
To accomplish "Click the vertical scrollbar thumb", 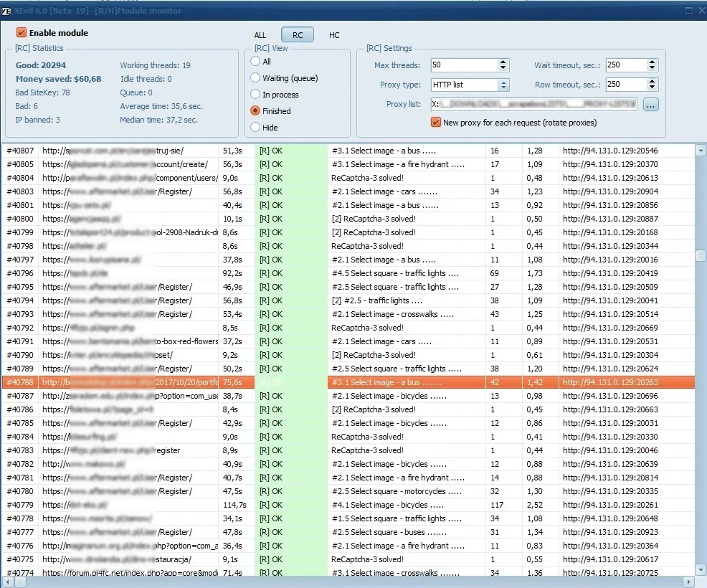I will tap(701, 256).
